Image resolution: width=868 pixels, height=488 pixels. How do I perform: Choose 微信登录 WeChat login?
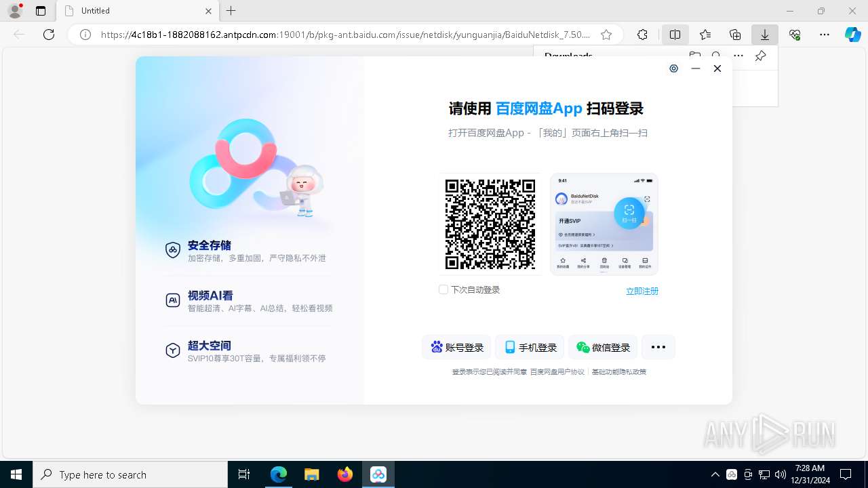(x=604, y=347)
